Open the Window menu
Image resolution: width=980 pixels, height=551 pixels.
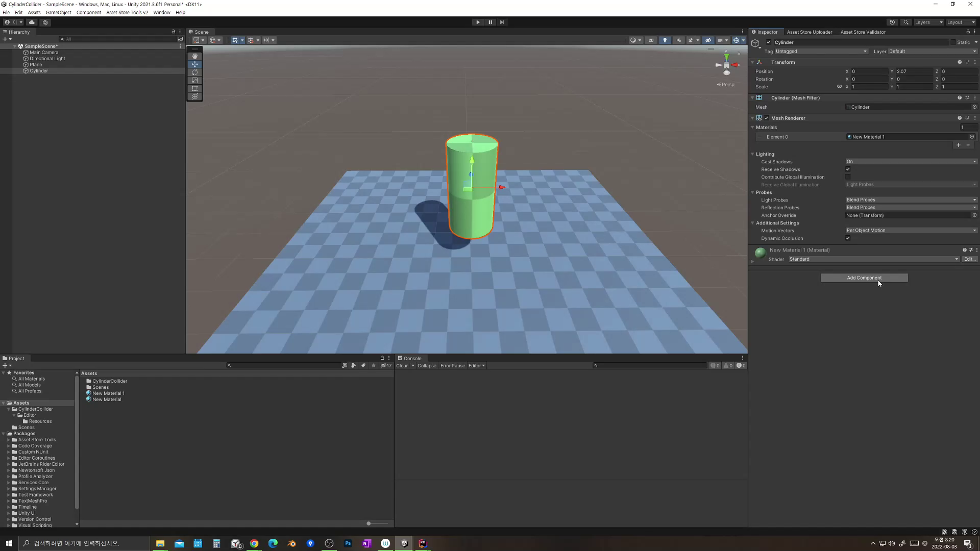(162, 13)
